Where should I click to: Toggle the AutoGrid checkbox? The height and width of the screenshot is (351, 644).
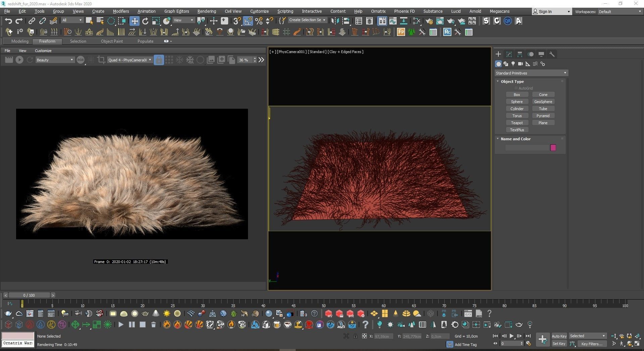click(x=516, y=88)
